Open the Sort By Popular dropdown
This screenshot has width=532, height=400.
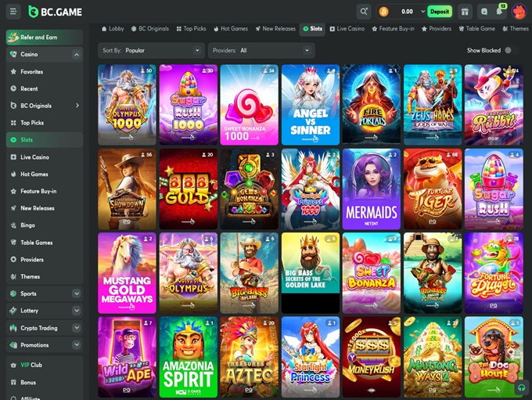tap(152, 50)
